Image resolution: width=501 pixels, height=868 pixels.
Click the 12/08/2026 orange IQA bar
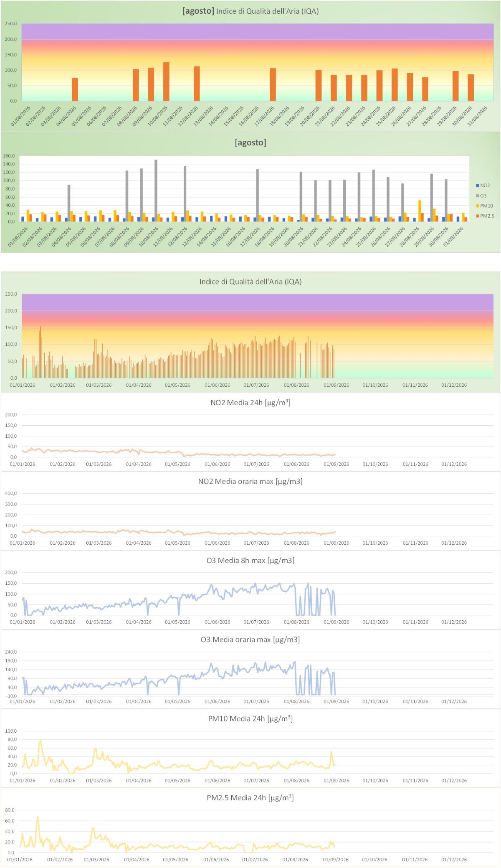click(197, 84)
